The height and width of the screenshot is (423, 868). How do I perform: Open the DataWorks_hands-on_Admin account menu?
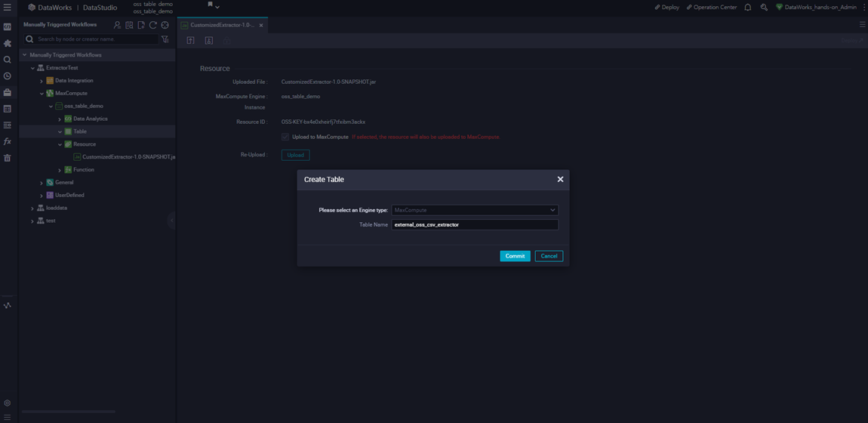(x=817, y=8)
